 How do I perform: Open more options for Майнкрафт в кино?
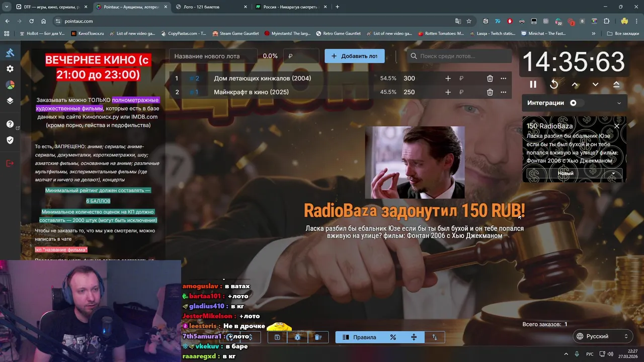click(x=503, y=92)
